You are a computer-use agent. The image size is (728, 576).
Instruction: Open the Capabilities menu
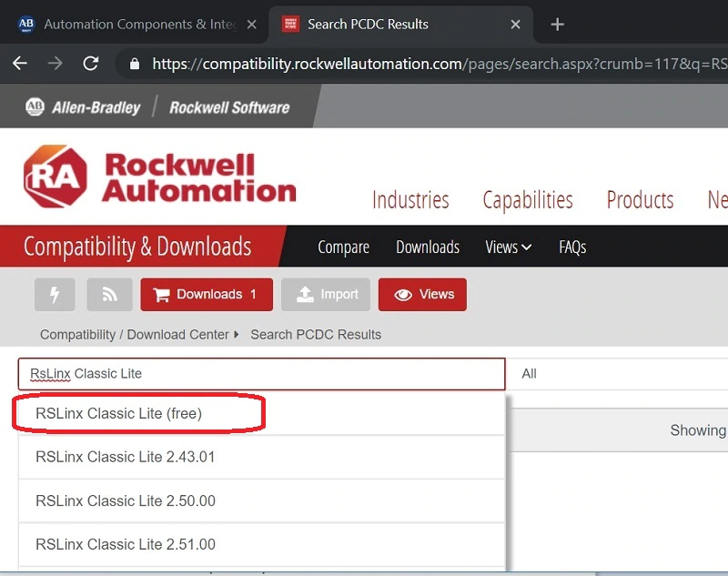[x=528, y=200]
